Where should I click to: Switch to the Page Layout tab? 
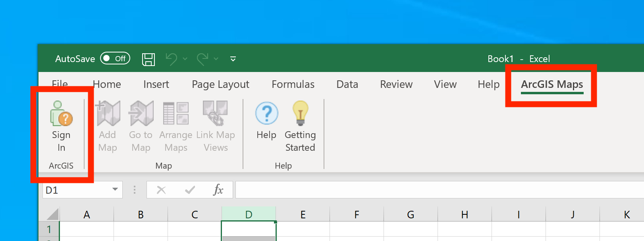click(220, 84)
